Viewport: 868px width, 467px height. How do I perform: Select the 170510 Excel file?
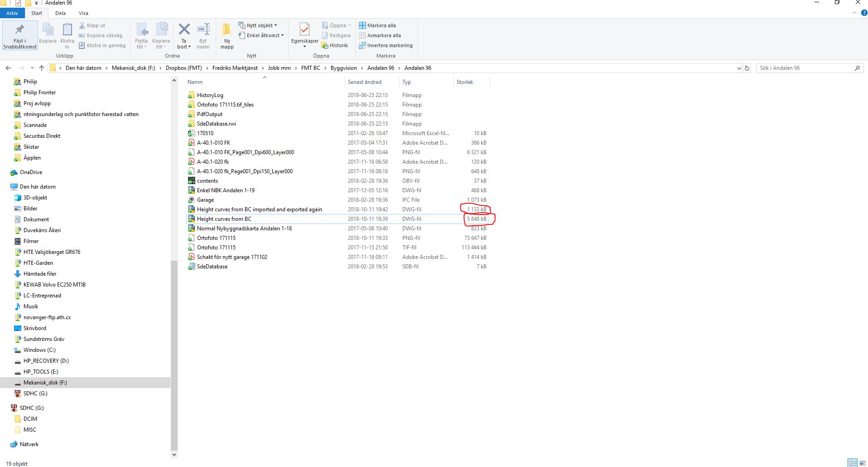337,133
